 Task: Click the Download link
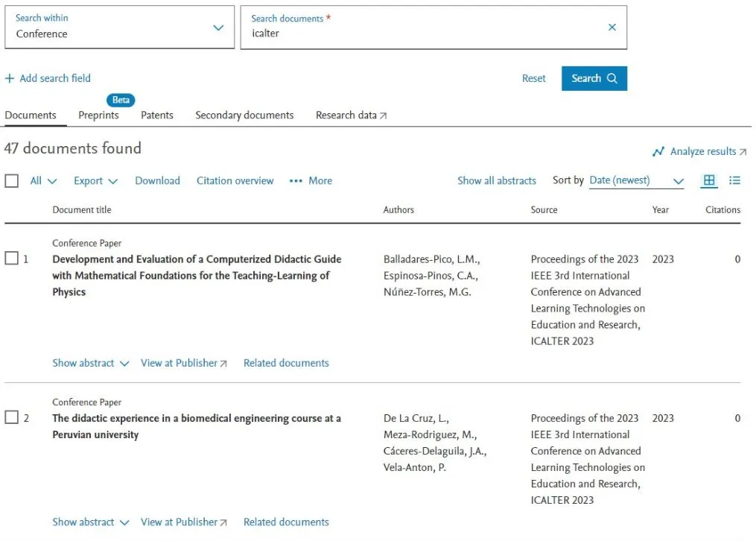[x=157, y=181]
